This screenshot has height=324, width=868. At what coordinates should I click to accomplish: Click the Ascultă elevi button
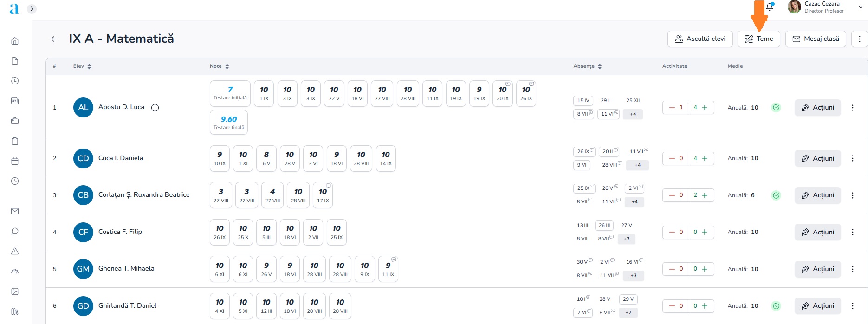click(700, 39)
